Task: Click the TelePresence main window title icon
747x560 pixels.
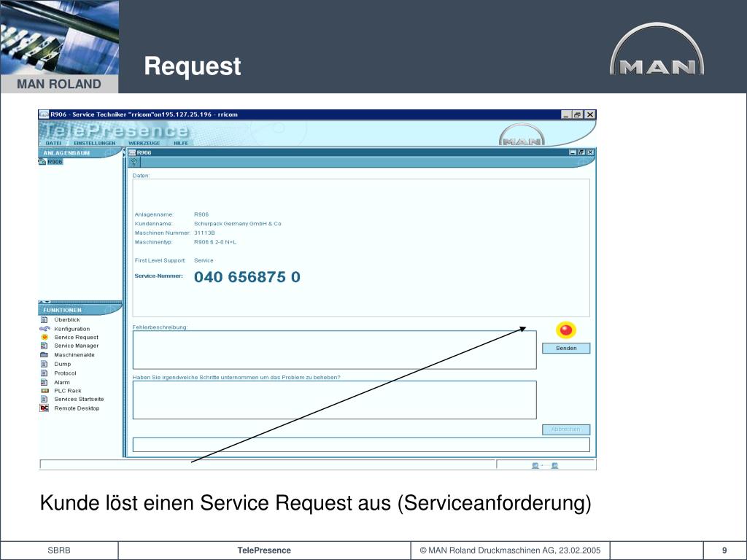Action: click(44, 114)
